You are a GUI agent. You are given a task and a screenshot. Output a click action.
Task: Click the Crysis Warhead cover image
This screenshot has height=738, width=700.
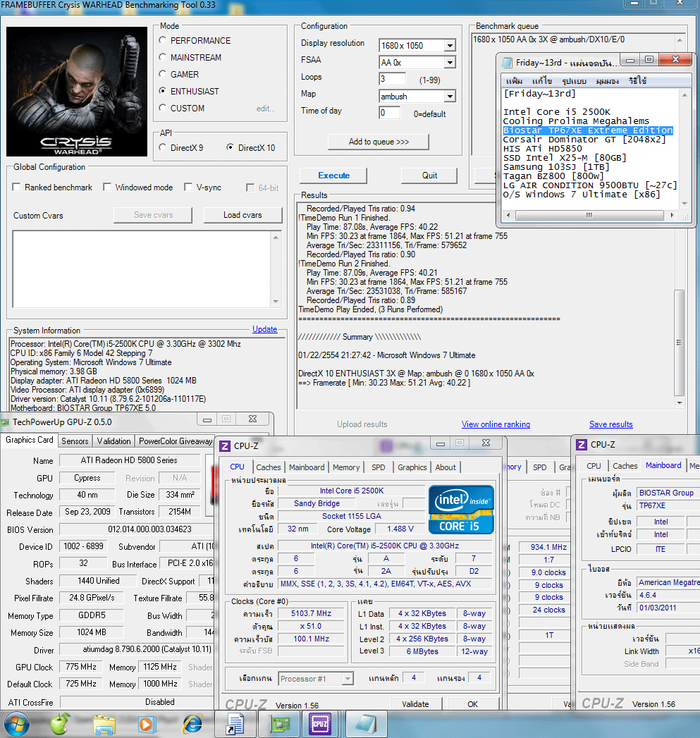(77, 92)
